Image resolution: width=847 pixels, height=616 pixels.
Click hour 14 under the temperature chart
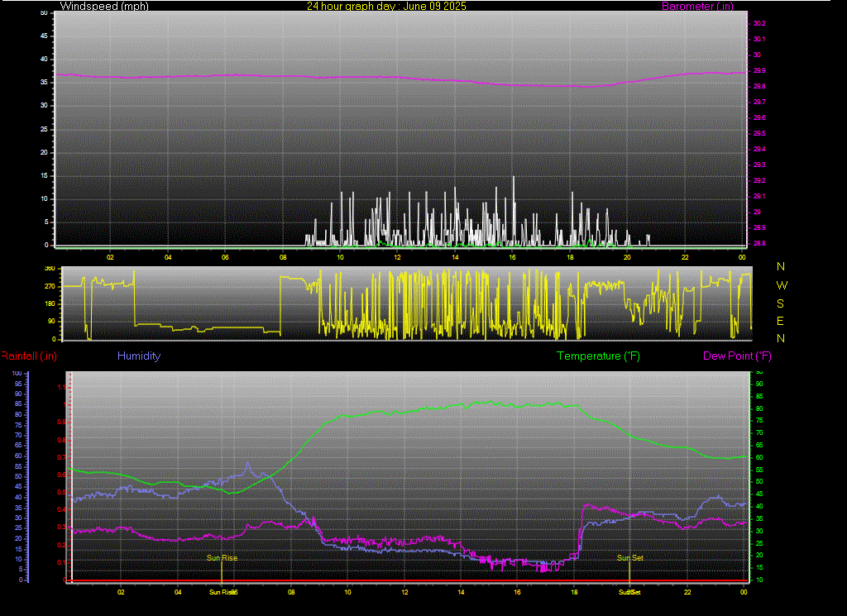461,592
